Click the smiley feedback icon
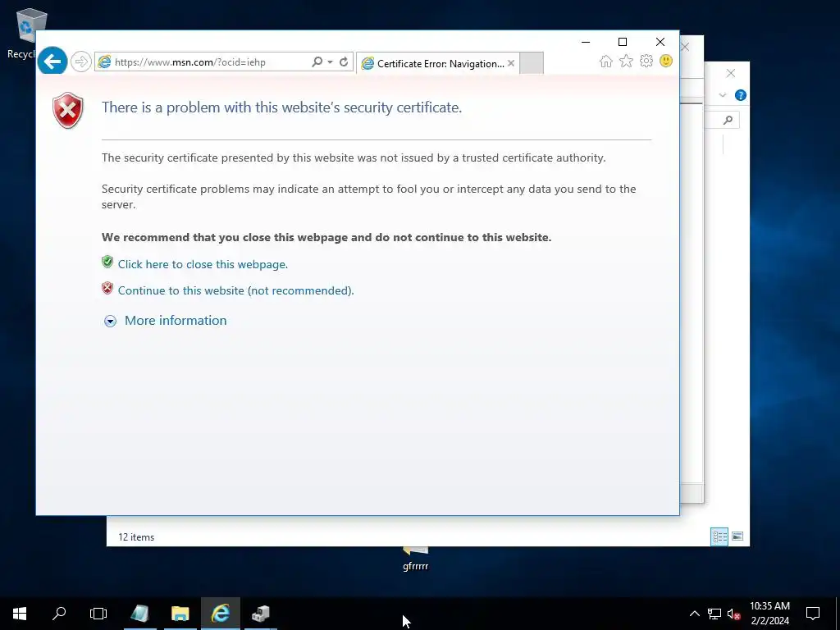 666,61
